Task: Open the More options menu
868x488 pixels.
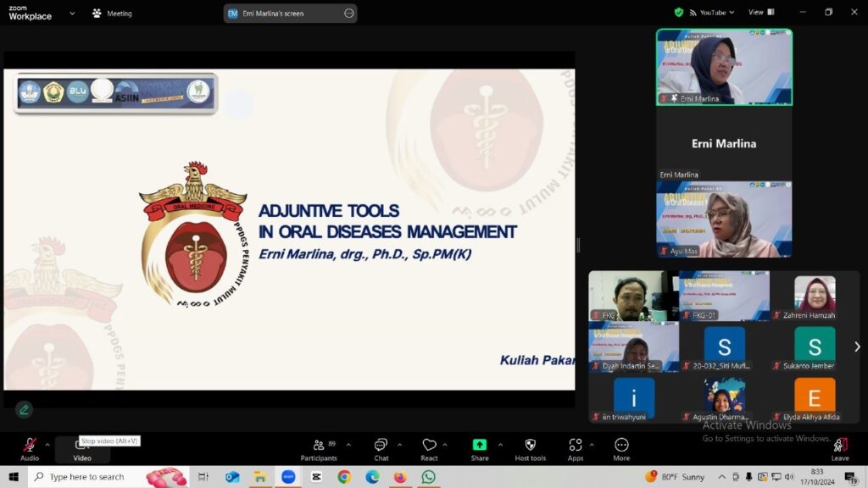Action: point(621,449)
